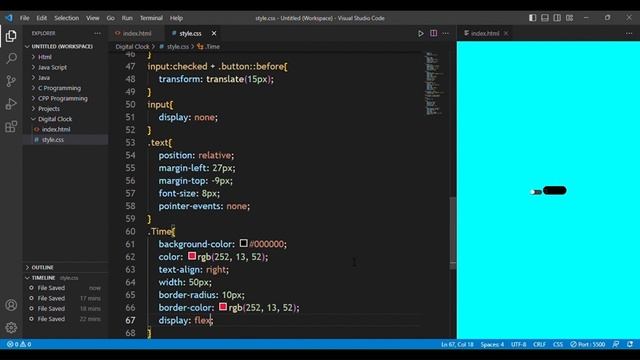Screen dimensions: 640x360
Task: Toggle the bottom panel layout icon
Action: coord(544,18)
